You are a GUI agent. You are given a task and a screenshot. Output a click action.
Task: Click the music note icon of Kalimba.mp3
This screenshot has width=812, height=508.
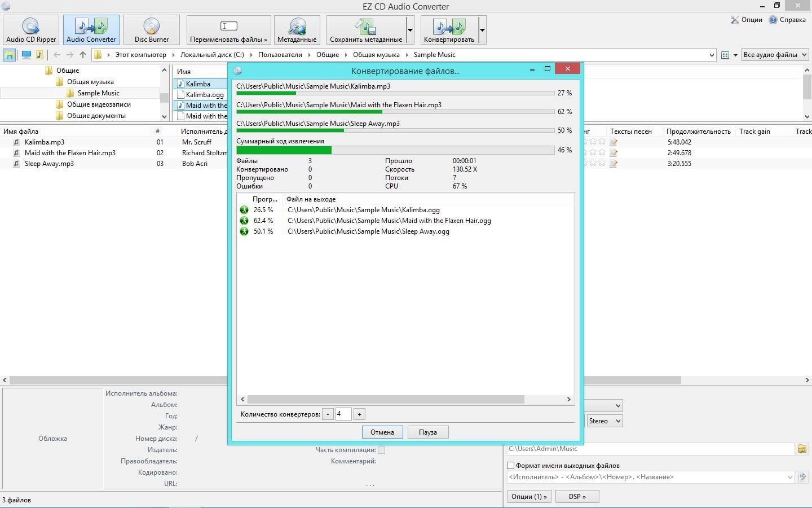click(x=16, y=142)
